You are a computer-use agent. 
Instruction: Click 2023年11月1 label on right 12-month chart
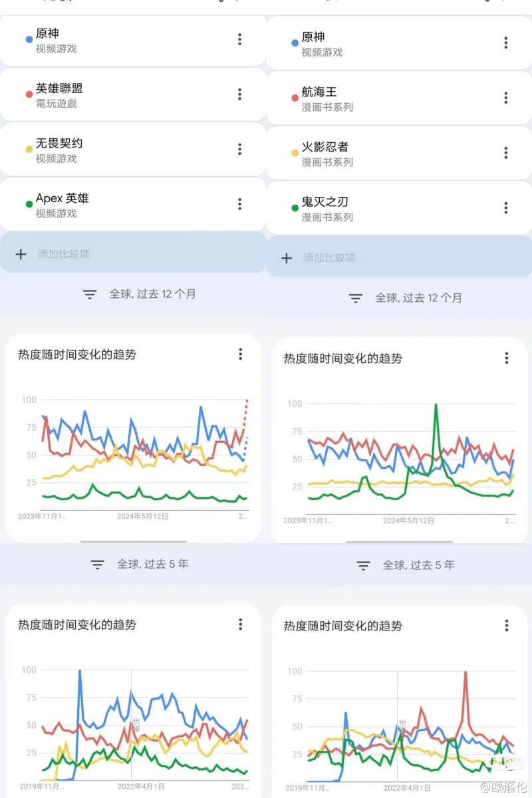pyautogui.click(x=308, y=520)
